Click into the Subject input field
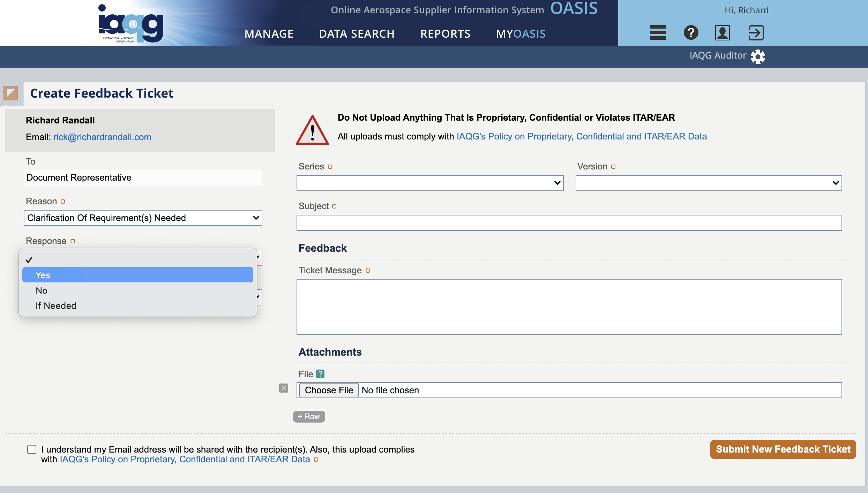868x493 pixels. pos(569,223)
